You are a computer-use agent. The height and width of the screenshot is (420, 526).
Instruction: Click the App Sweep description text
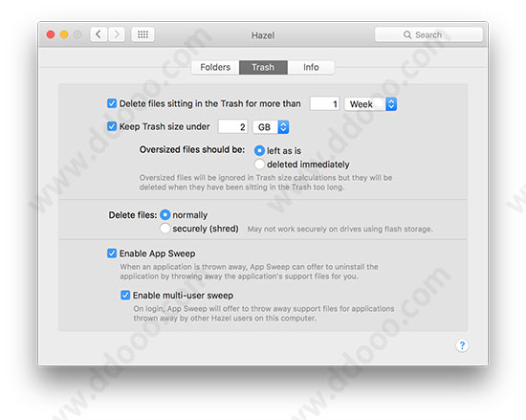[249, 272]
